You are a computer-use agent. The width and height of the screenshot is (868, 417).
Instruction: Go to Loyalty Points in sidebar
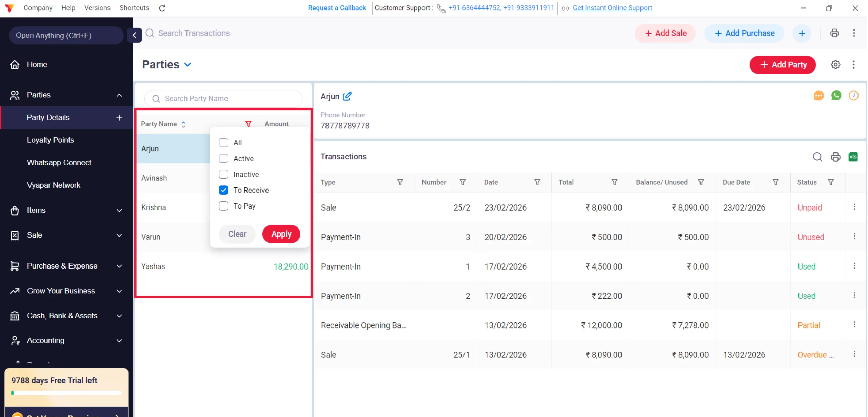pos(51,140)
